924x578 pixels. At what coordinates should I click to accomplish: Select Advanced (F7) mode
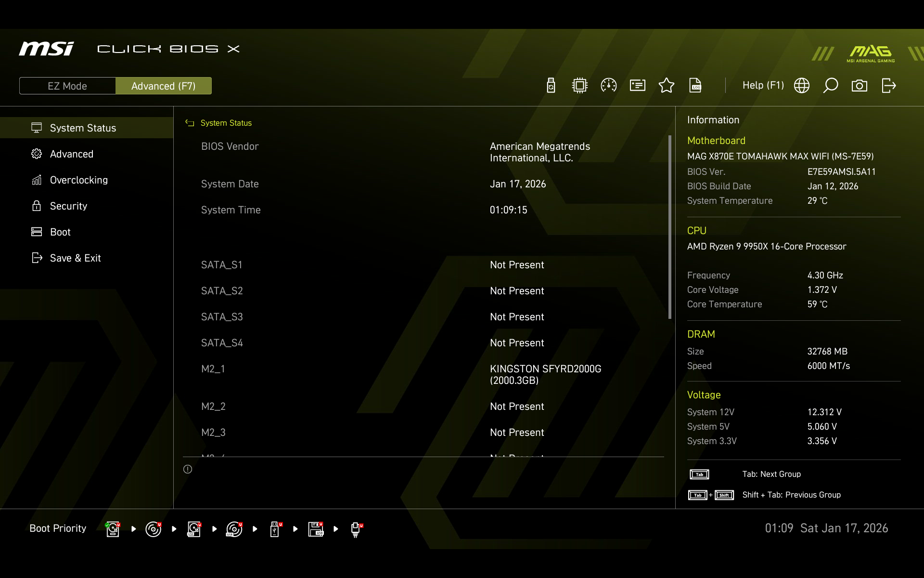[164, 86]
